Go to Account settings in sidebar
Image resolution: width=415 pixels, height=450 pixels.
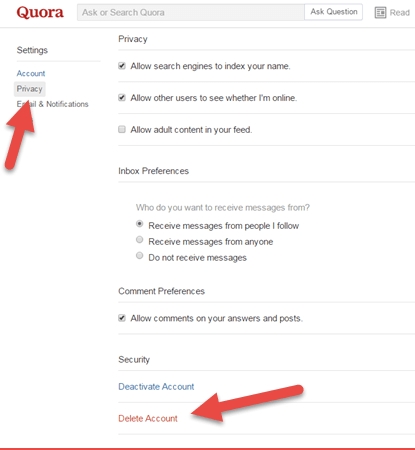(31, 73)
